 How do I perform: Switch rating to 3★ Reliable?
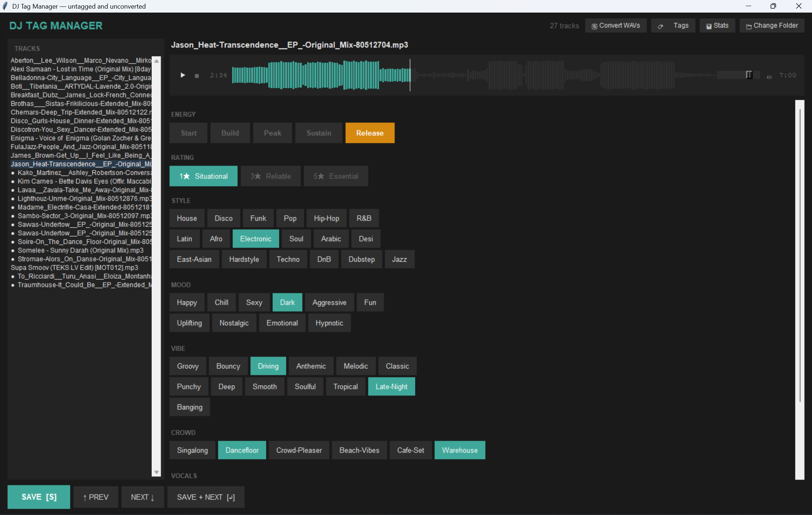[x=270, y=176]
